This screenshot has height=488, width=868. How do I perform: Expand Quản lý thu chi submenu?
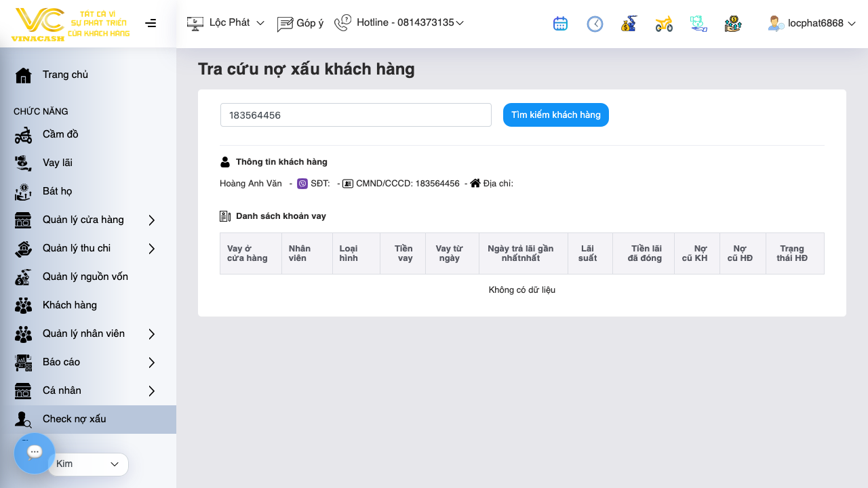tap(152, 248)
